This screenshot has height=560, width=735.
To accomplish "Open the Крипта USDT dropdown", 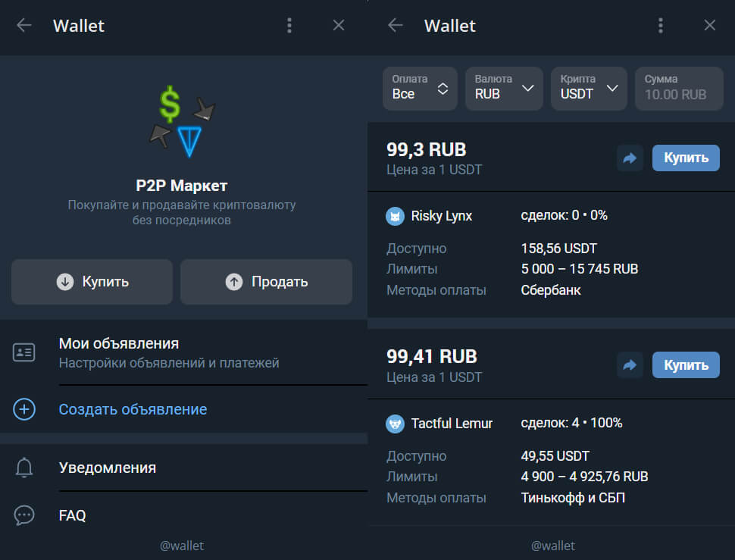I will click(589, 89).
